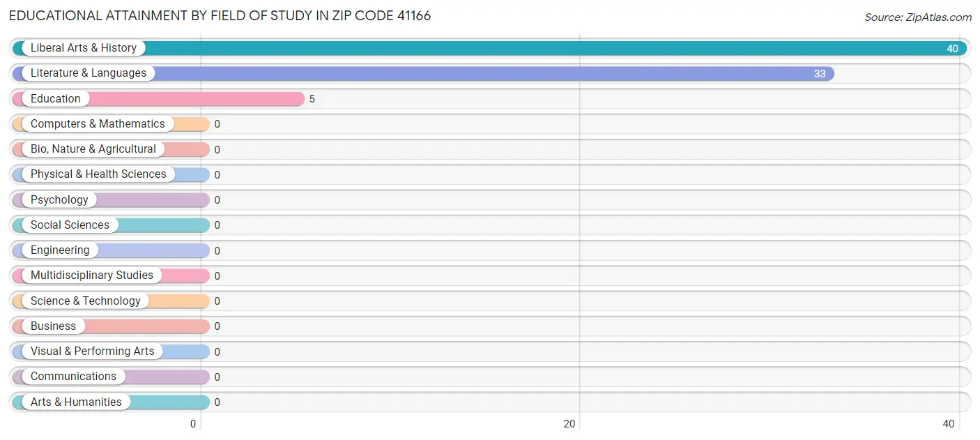Click the purple Literature & Languages bar
Screen dimensions: 980x440
423,73
